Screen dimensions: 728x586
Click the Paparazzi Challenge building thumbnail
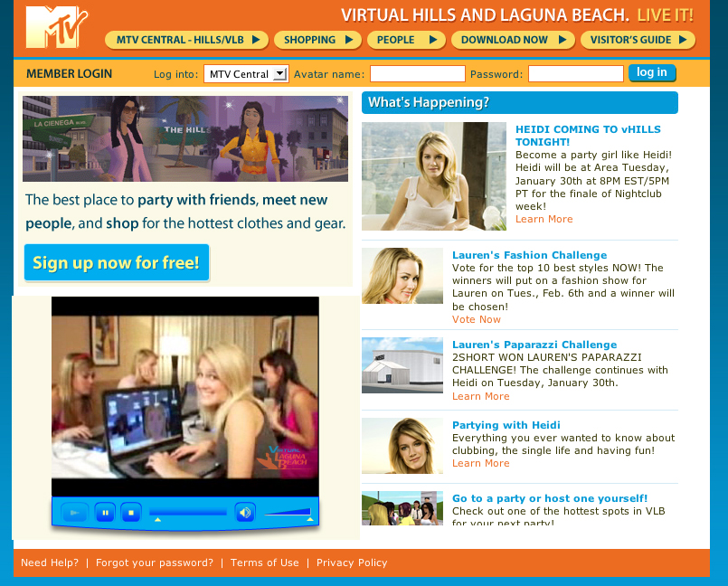coord(402,365)
